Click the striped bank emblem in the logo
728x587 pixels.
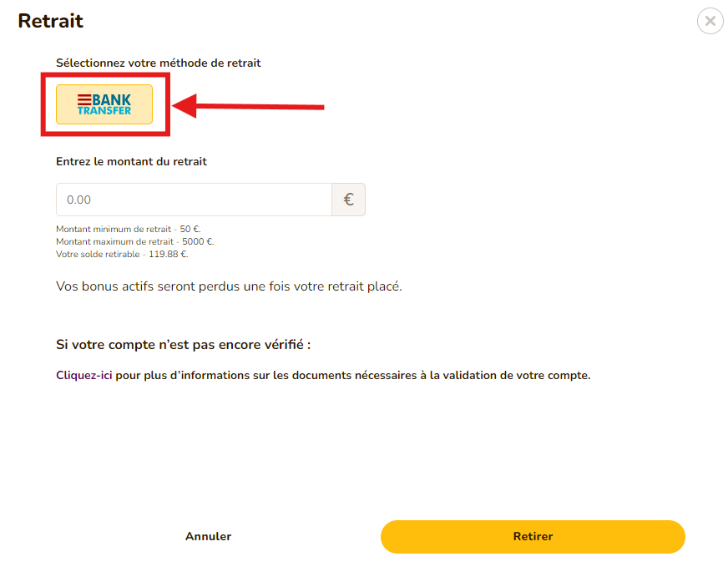[x=83, y=99]
